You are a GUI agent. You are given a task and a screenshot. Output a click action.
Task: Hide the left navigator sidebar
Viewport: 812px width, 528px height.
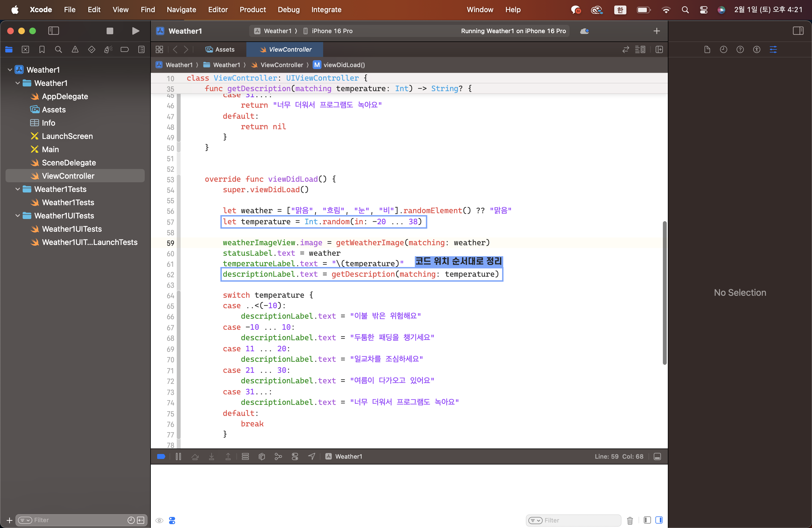tap(54, 31)
